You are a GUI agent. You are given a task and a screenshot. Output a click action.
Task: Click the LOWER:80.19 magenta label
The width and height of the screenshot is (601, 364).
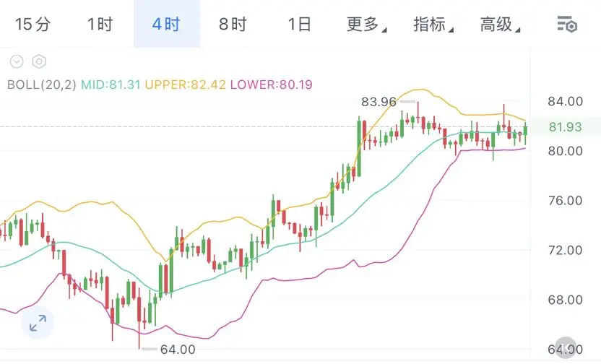[272, 84]
